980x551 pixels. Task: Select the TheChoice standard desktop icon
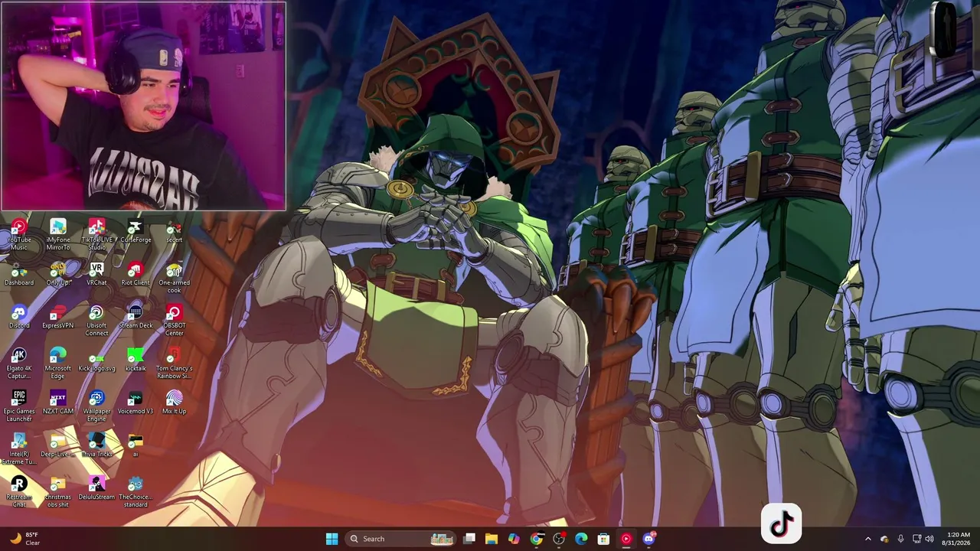(x=136, y=492)
